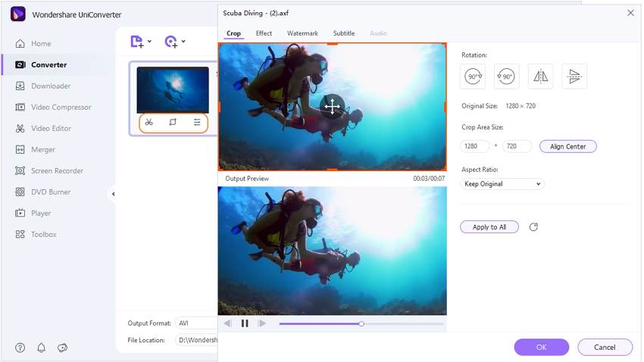Flip the video horizontally
The image size is (644, 362).
(x=540, y=76)
